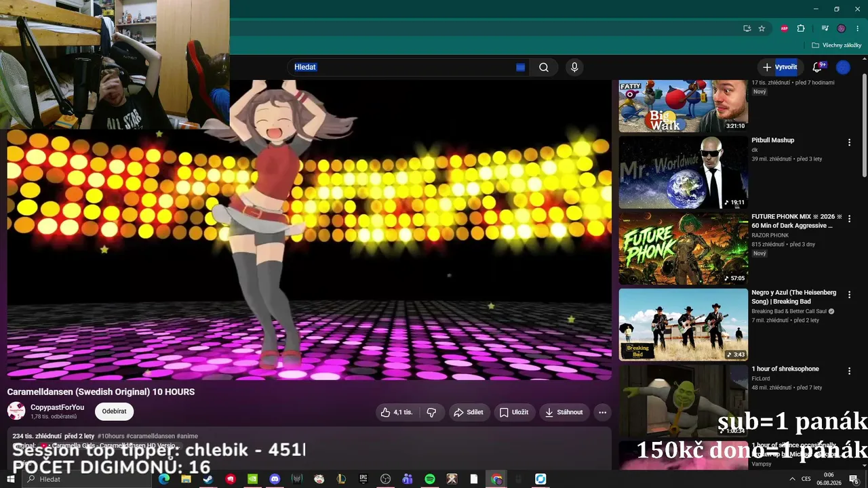Download video with the Stáhnout button

pos(564,412)
